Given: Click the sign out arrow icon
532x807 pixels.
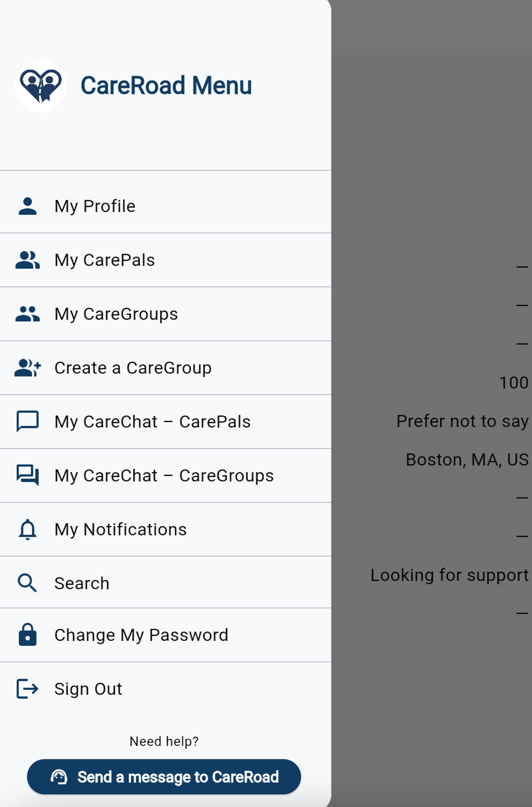Looking at the screenshot, I should point(28,689).
